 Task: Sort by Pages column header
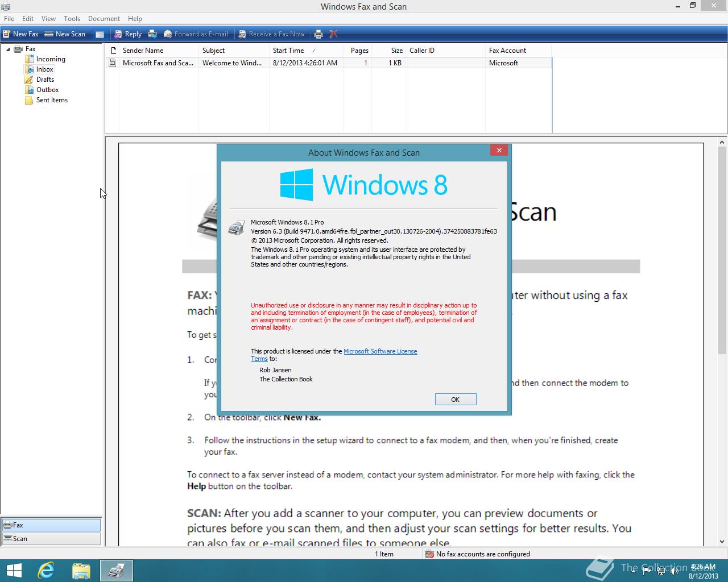[357, 51]
